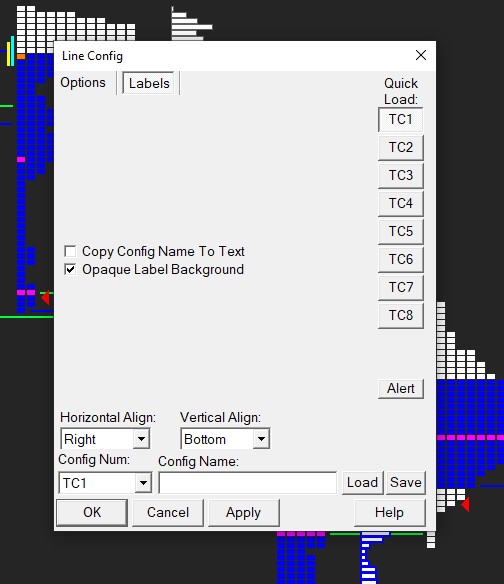Enable Copy Config Name To Text checkbox
Viewport: 504px width, 584px height.
point(70,251)
